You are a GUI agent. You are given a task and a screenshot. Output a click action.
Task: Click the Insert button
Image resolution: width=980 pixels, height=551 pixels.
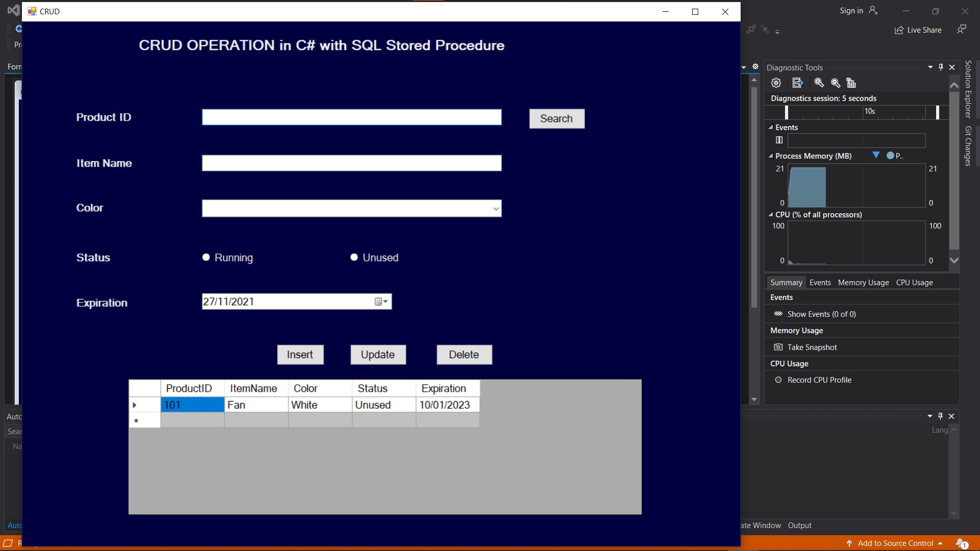[x=300, y=354]
